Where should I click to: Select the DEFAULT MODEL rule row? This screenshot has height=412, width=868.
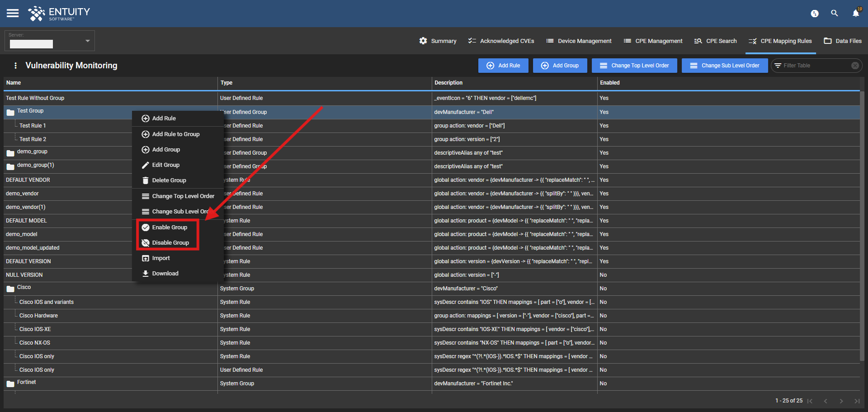tap(432, 221)
